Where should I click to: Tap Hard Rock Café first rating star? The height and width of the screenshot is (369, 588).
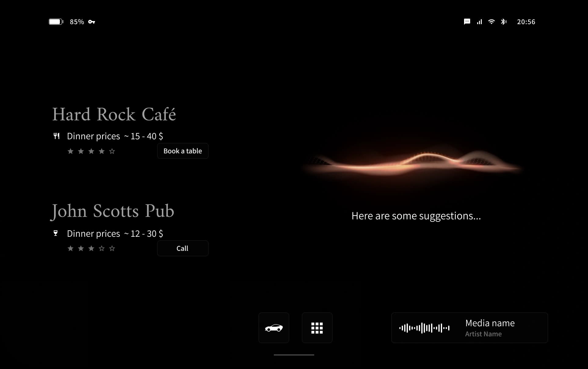(x=71, y=151)
